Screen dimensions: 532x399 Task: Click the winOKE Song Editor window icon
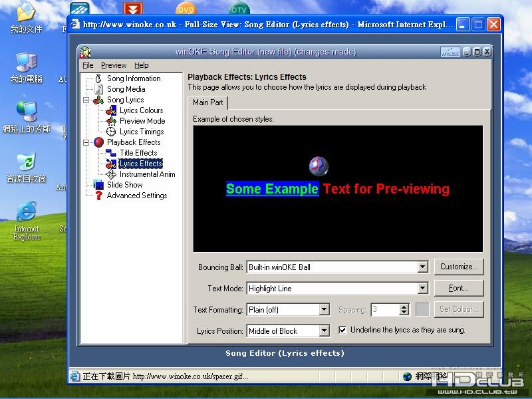85,52
